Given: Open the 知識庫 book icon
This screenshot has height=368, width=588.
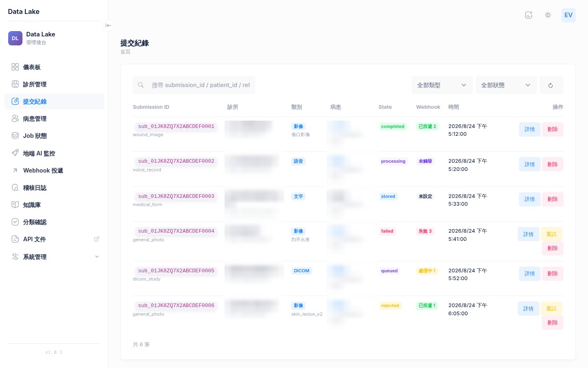Looking at the screenshot, I should point(15,205).
